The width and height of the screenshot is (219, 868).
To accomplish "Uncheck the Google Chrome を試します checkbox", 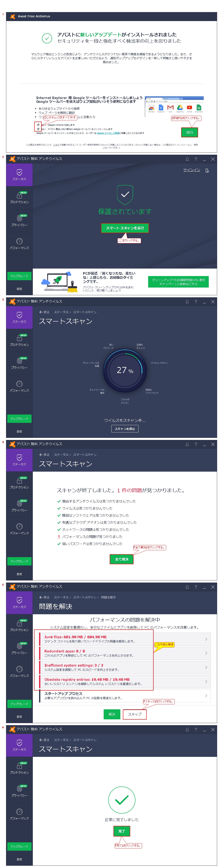I will tap(38, 125).
